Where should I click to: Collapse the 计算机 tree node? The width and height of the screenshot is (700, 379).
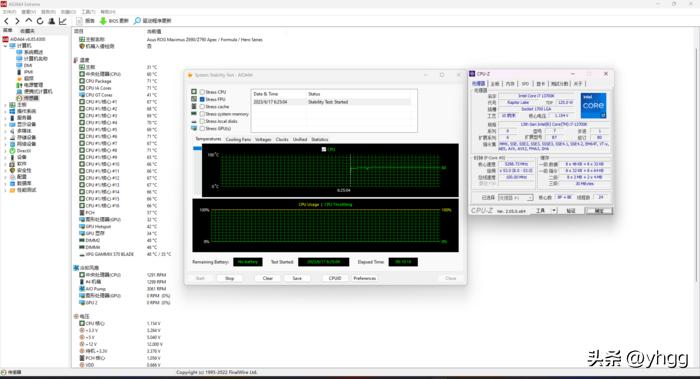click(5, 46)
